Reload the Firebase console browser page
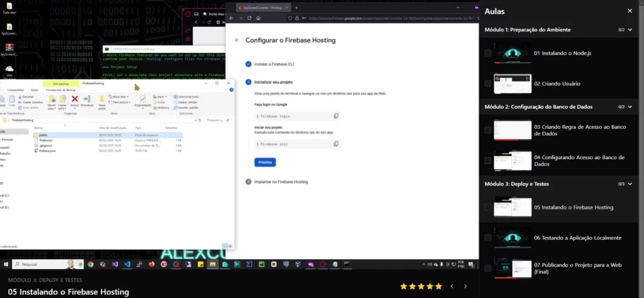644x298 pixels. tap(249, 18)
